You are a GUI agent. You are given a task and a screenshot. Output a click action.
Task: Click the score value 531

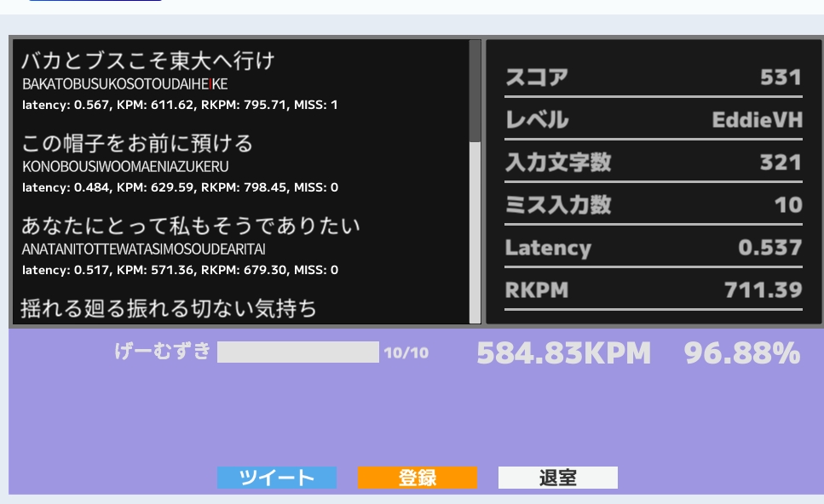[x=781, y=77]
